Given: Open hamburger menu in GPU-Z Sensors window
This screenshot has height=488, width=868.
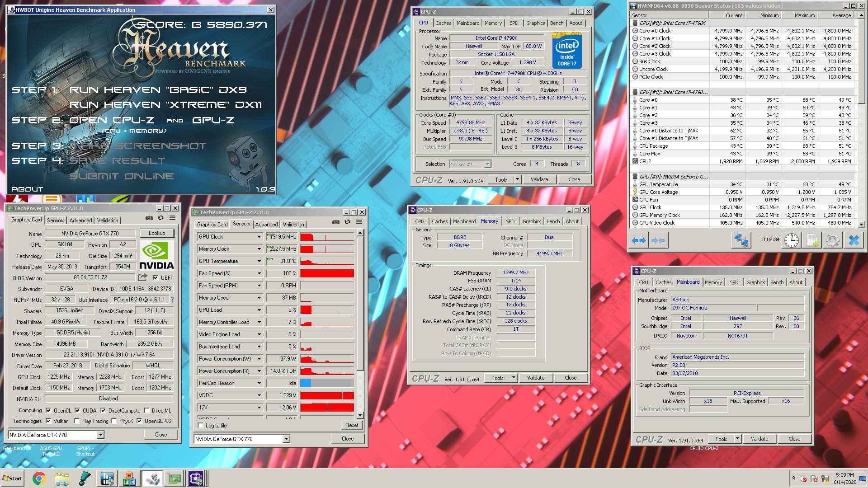Looking at the screenshot, I should point(359,222).
